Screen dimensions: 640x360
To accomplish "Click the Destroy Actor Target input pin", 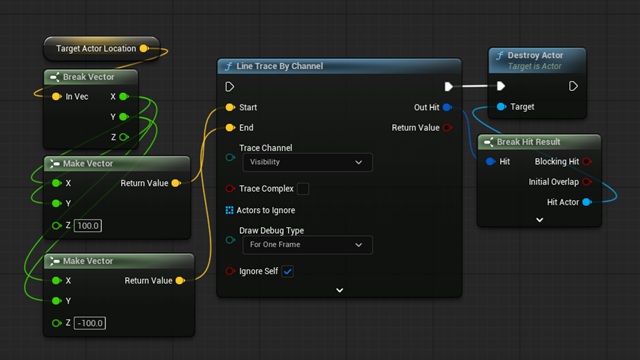I will click(501, 107).
